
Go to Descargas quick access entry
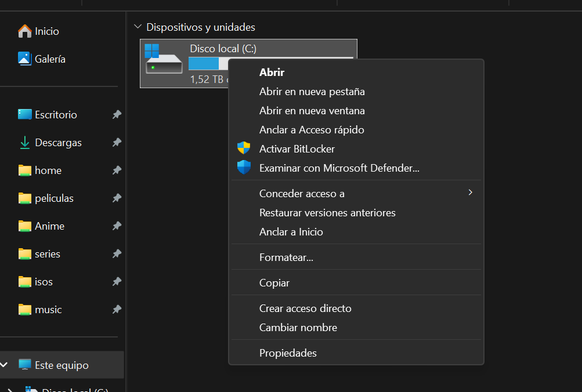pos(58,143)
